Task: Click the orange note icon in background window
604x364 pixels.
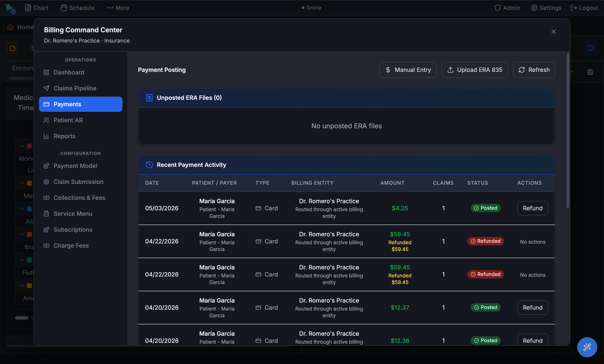Action: [x=13, y=48]
